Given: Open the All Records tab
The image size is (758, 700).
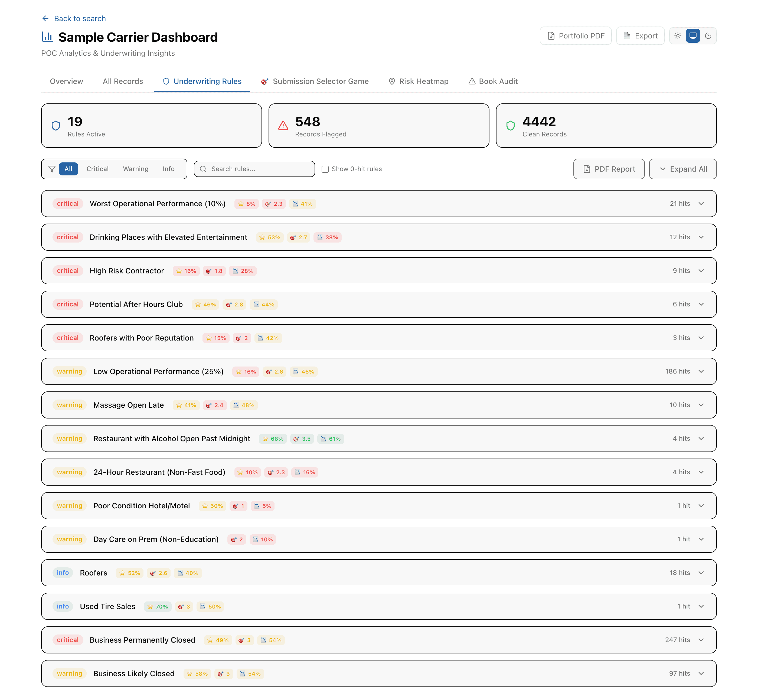Looking at the screenshot, I should (x=123, y=81).
